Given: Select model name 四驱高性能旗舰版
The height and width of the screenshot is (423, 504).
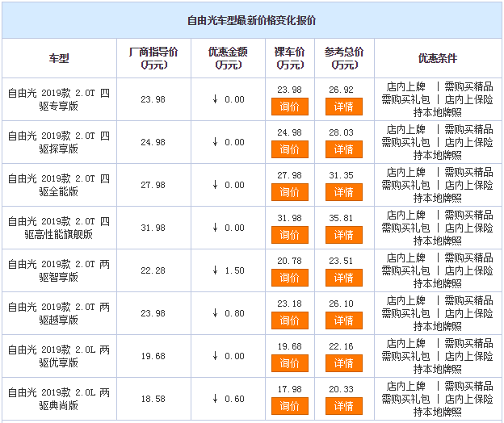Looking at the screenshot, I should pos(59,234).
